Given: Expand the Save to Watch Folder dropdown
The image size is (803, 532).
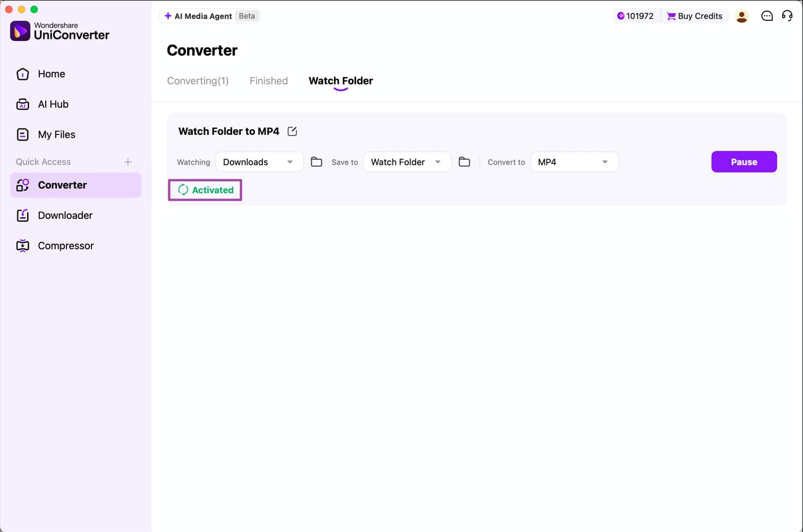Looking at the screenshot, I should tap(408, 162).
